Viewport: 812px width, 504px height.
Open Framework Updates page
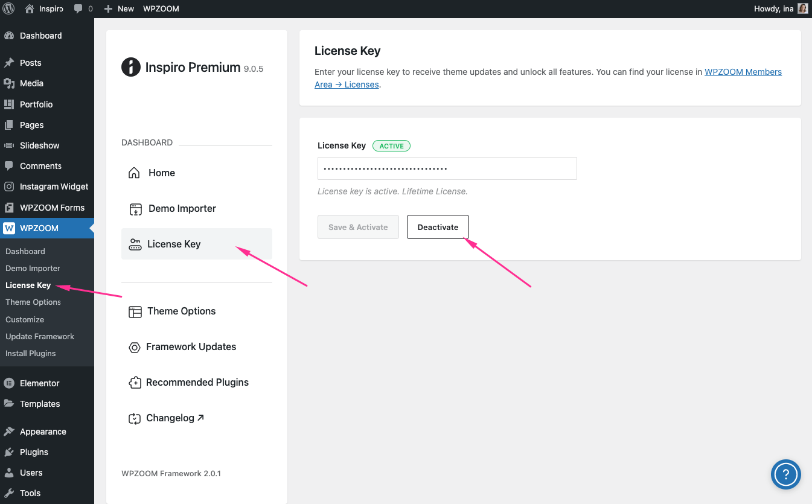tap(191, 346)
